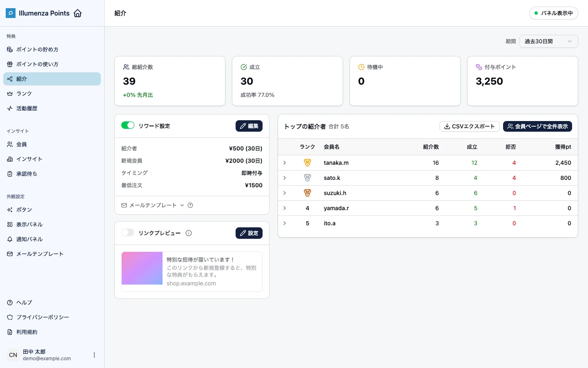Open 活動履歴 in the sidebar
The width and height of the screenshot is (588, 368).
[52, 108]
